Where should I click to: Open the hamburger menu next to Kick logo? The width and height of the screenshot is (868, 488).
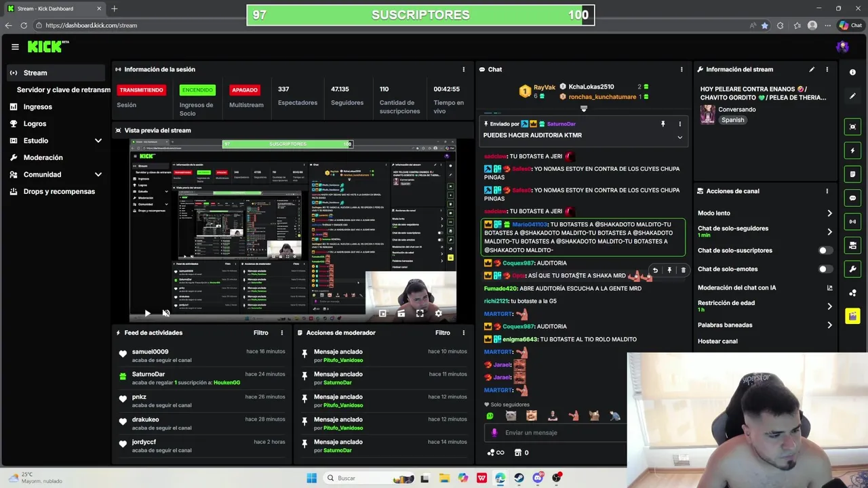coord(15,47)
